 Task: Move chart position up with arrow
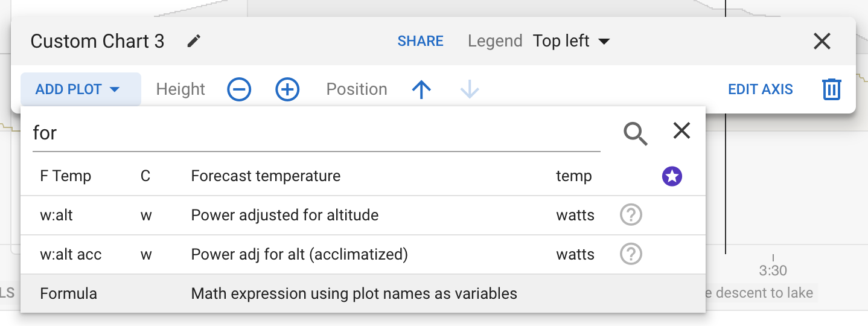click(x=421, y=89)
